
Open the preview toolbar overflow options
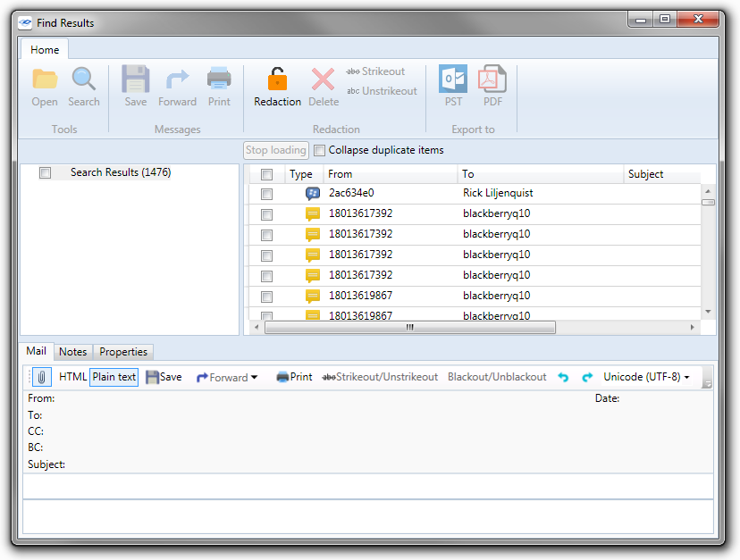[707, 381]
